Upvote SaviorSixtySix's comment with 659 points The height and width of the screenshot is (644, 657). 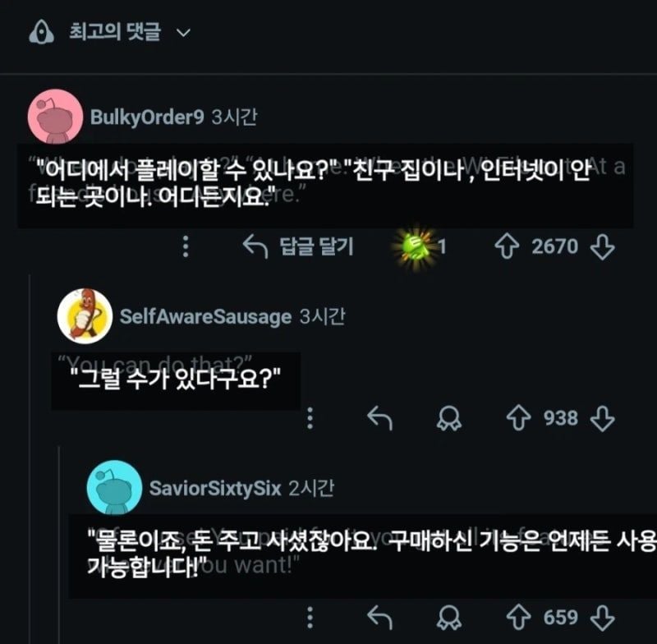click(519, 617)
